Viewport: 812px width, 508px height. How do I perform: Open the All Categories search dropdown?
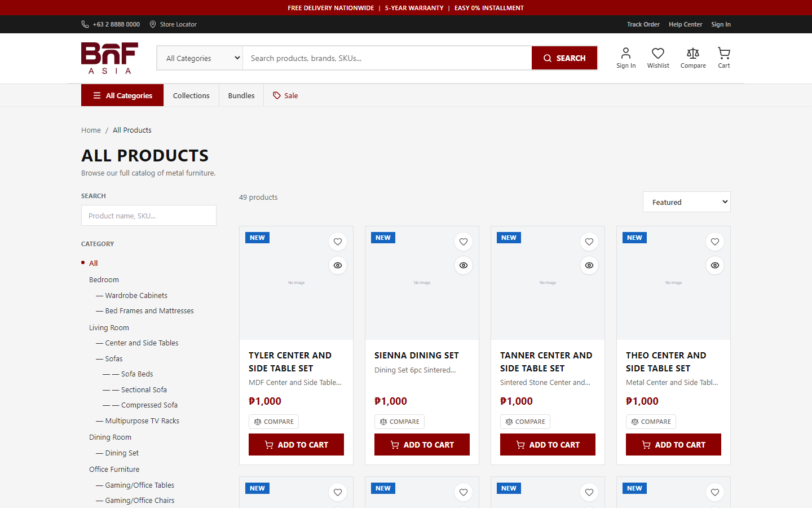200,58
